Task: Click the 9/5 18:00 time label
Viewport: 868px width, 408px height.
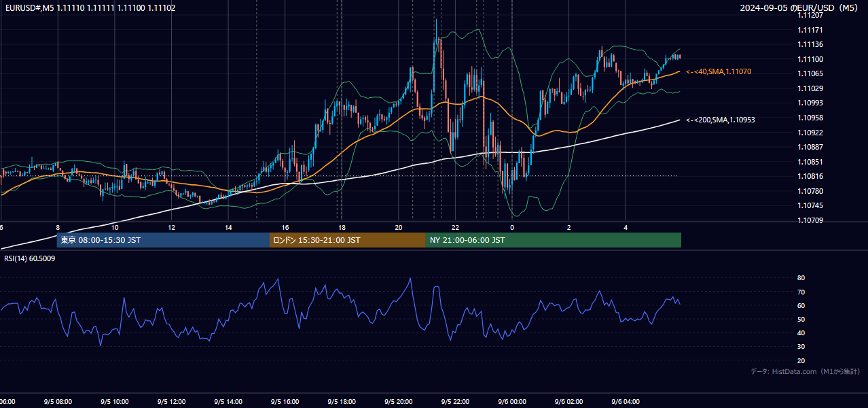Action: click(342, 401)
